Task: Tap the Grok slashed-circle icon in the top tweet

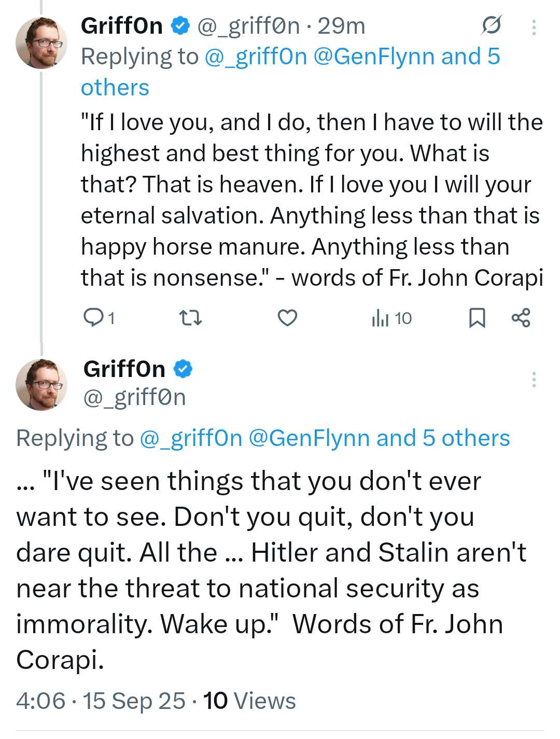Action: coord(491,25)
